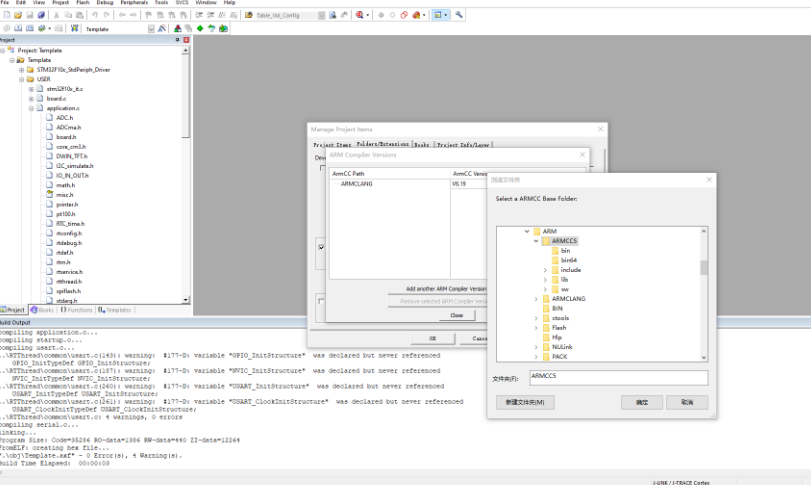The width and height of the screenshot is (811, 485).
Task: Click OK in Manage Project Items dialog
Action: pyautogui.click(x=433, y=338)
